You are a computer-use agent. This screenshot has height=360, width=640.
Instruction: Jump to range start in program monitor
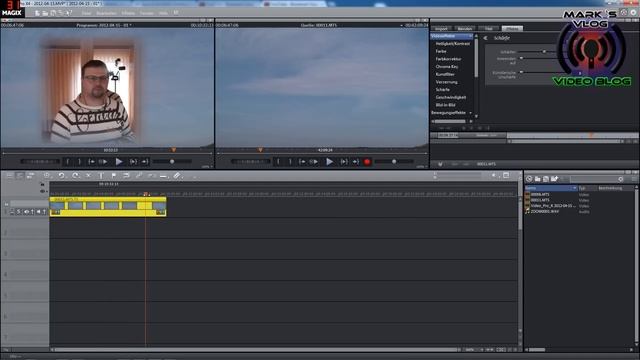pyautogui.click(x=91, y=162)
